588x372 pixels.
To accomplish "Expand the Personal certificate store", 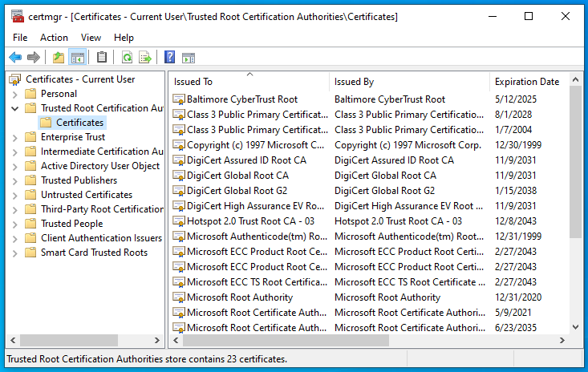I will (14, 94).
